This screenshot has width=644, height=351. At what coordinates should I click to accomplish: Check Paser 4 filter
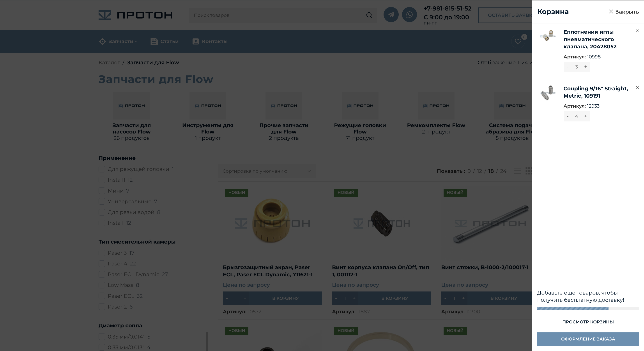(x=102, y=263)
